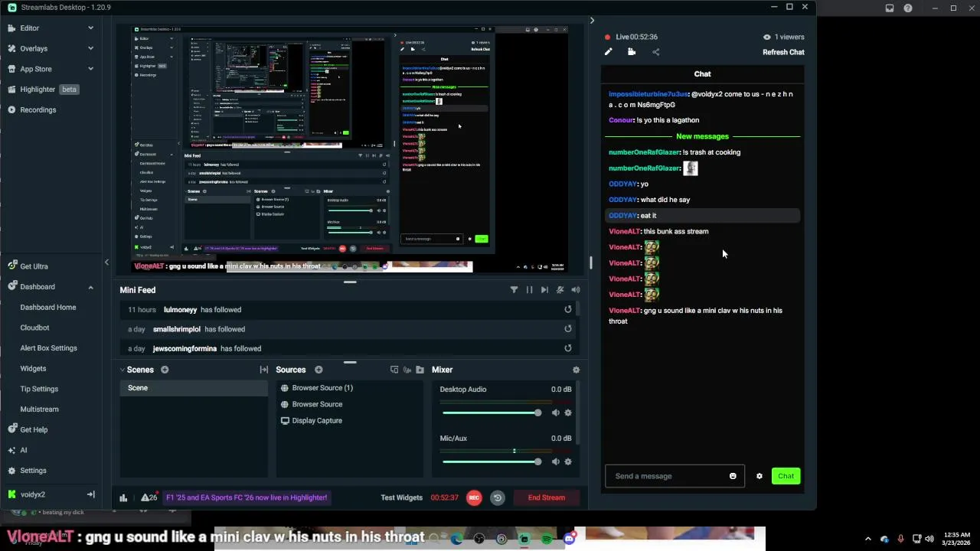Click Test Widgets
The image size is (980, 551).
tap(401, 498)
